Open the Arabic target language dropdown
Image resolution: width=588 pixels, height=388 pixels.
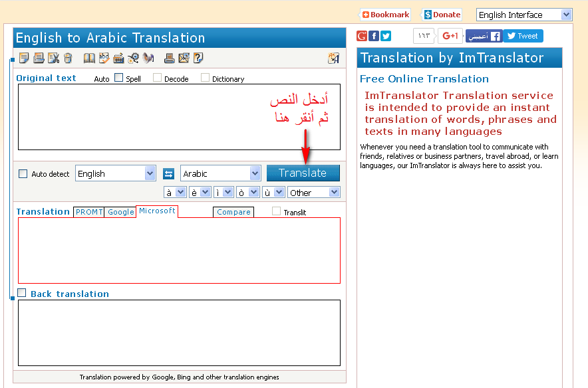pyautogui.click(x=220, y=173)
